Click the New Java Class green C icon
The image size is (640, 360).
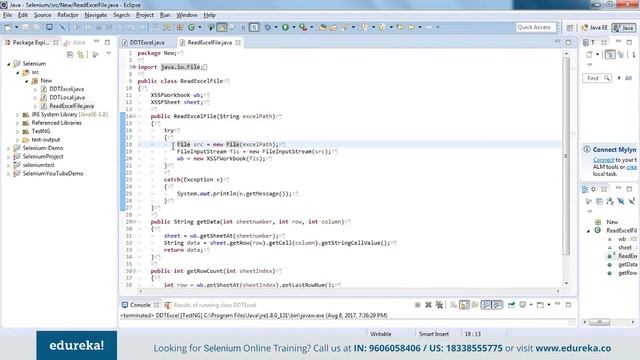(x=191, y=27)
